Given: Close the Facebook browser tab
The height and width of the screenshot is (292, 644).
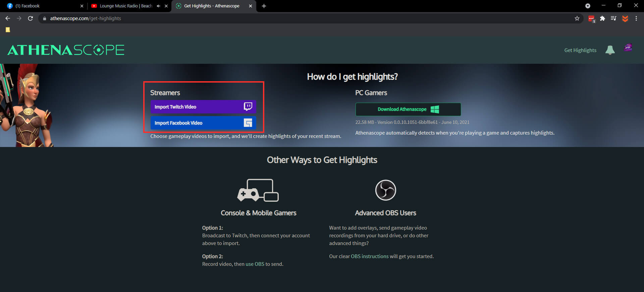Looking at the screenshot, I should [82, 6].
